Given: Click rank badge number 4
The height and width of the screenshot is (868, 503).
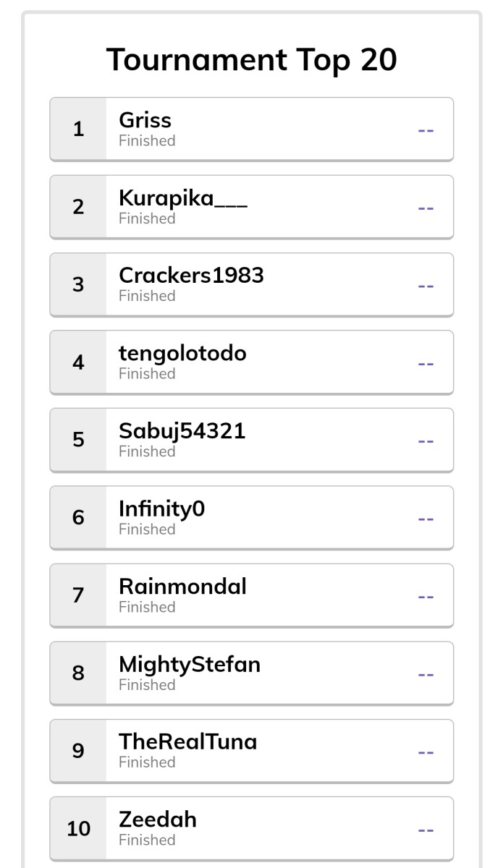Looking at the screenshot, I should point(78,362).
